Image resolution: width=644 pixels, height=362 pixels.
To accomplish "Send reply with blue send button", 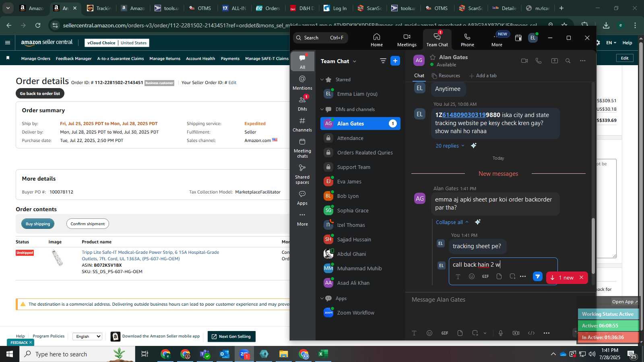I will 537,276.
